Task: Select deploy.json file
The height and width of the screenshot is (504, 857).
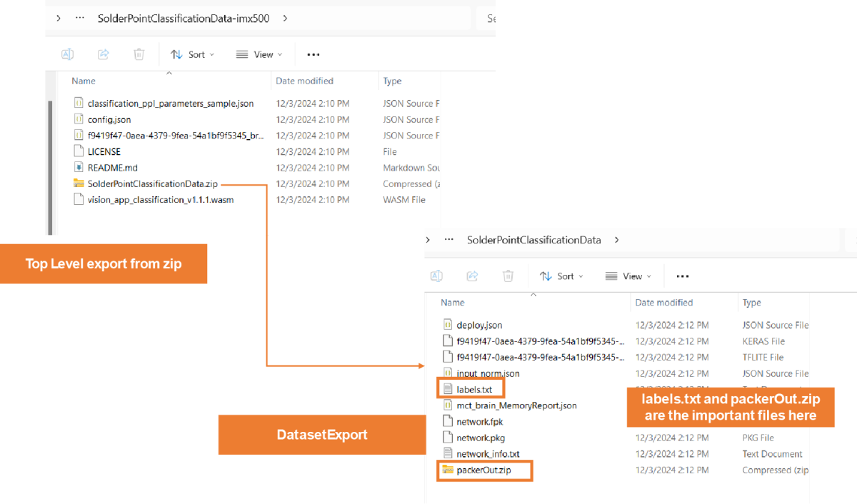Action: (x=479, y=325)
